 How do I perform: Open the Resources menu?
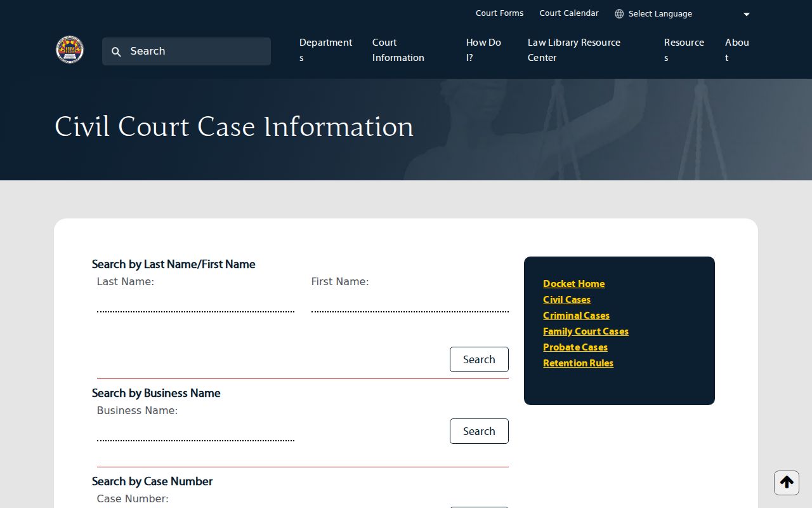coord(684,50)
